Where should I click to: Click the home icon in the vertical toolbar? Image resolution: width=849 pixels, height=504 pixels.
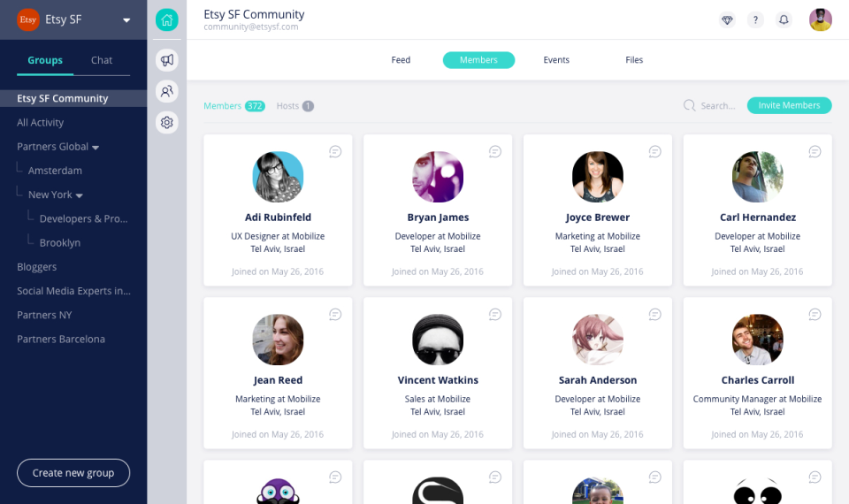tap(167, 20)
